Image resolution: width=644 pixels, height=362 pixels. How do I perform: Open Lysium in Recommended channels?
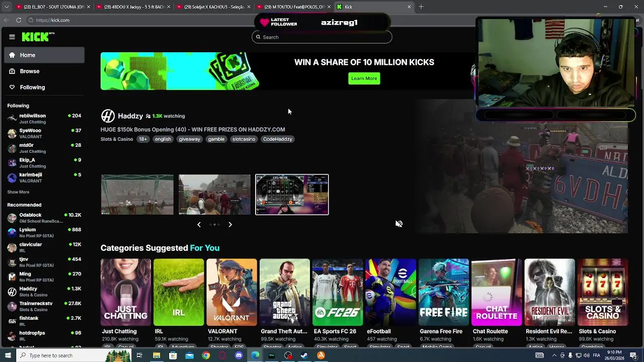tap(44, 232)
